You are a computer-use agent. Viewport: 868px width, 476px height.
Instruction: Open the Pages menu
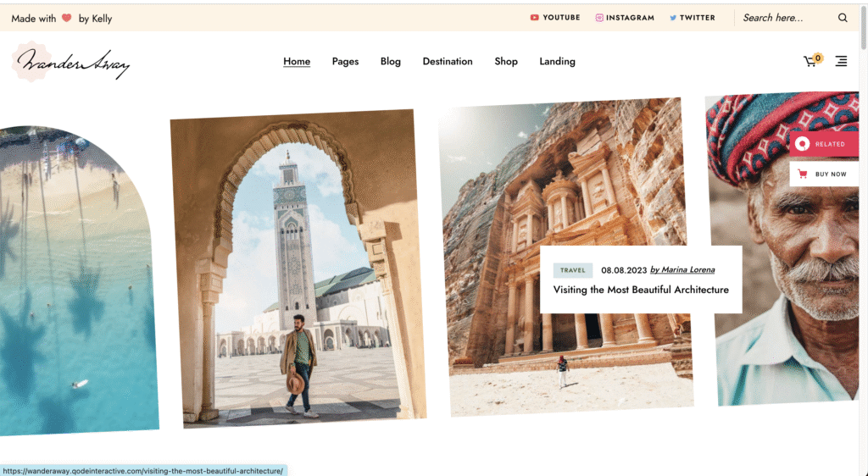coord(346,61)
